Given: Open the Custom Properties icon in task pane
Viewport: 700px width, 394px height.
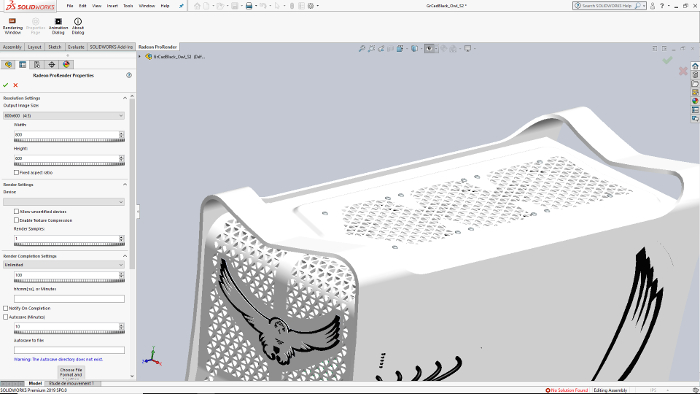Looking at the screenshot, I should pos(695,110).
